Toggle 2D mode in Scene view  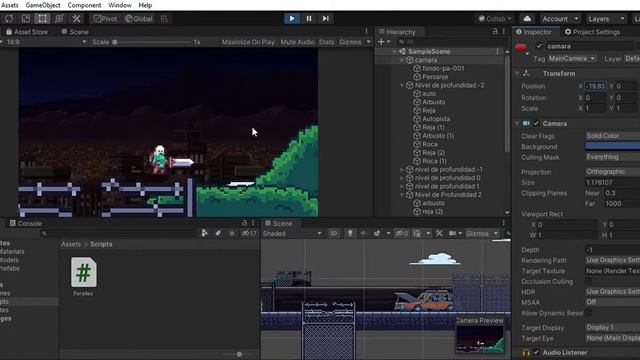333,233
